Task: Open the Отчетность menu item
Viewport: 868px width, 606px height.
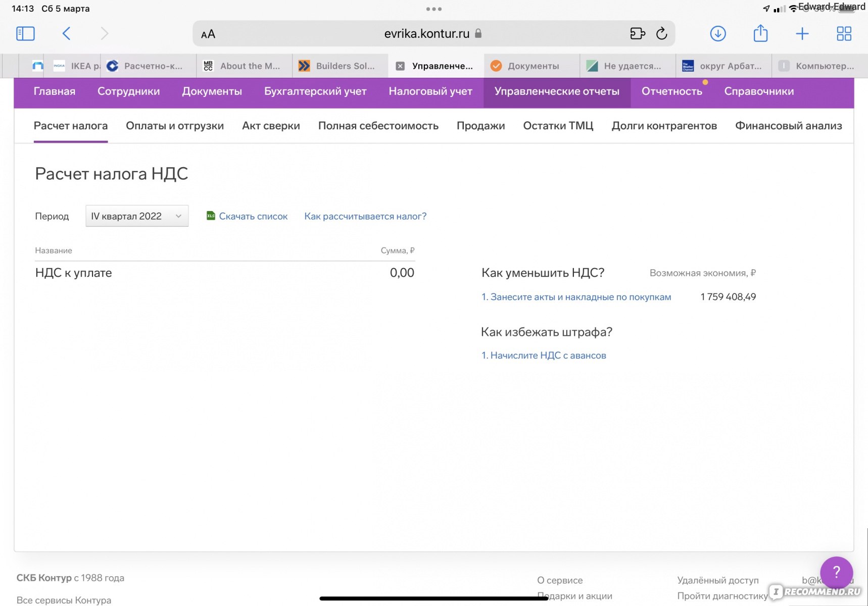Action: [x=672, y=91]
